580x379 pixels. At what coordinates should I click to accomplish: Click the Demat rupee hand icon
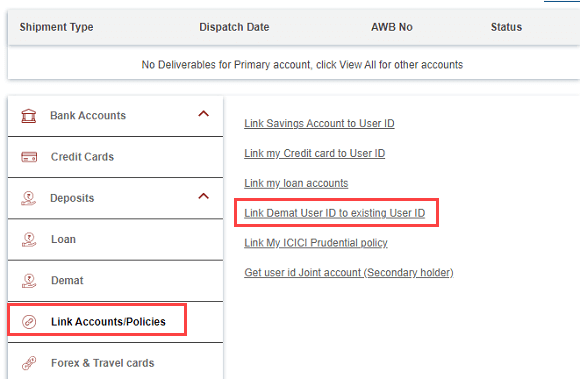coord(29,281)
